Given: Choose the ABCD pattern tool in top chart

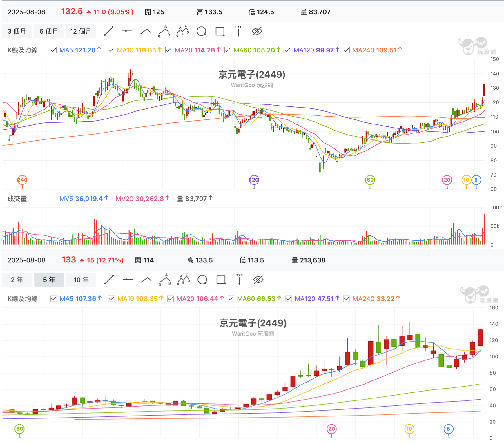Looking at the screenshot, I should [183, 31].
